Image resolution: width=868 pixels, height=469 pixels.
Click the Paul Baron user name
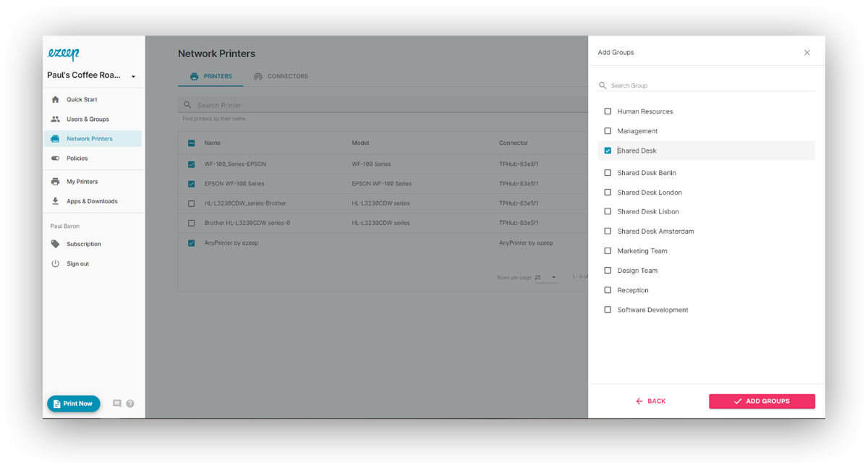click(65, 226)
